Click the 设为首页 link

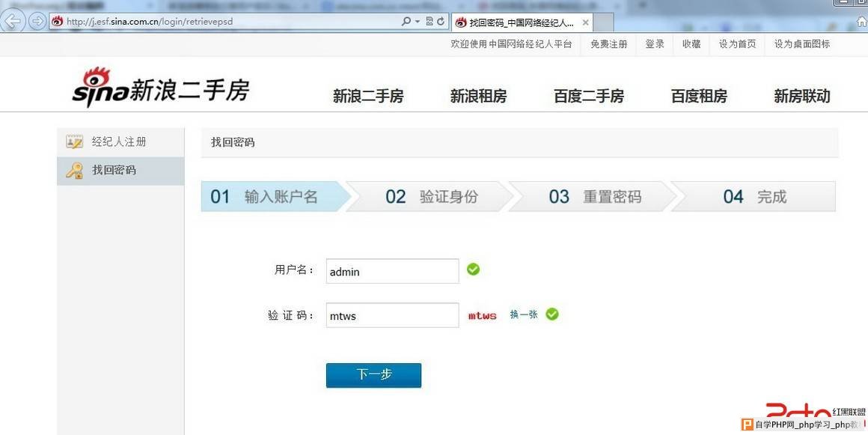(x=737, y=44)
